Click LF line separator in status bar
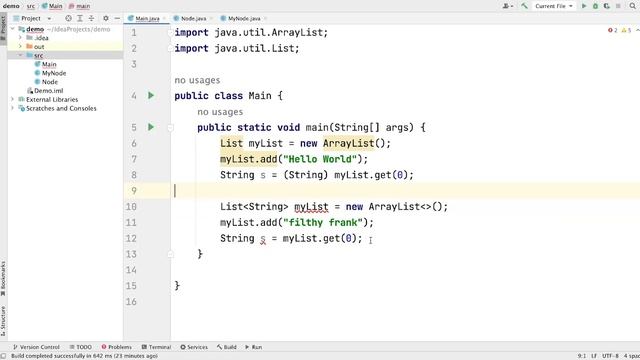640x360 pixels. (594, 356)
